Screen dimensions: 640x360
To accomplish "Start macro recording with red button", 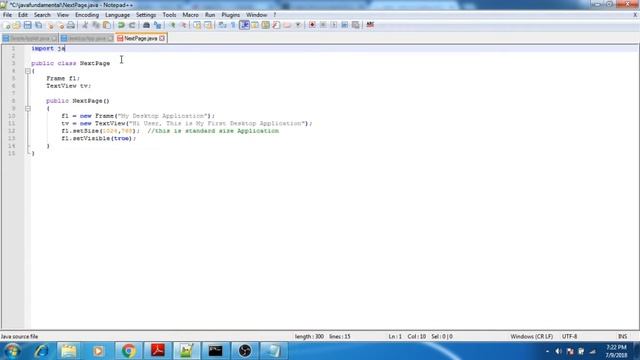I will pos(312,25).
